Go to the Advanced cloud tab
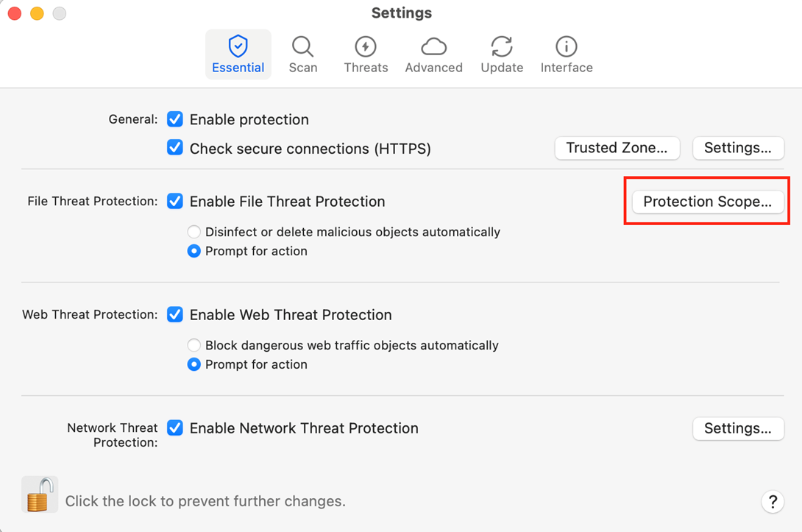802x532 pixels. [433, 54]
